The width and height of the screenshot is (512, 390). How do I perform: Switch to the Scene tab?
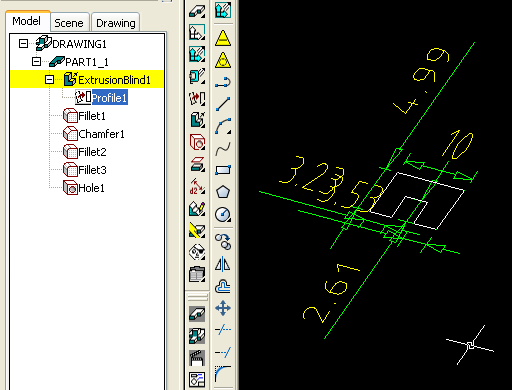click(69, 23)
